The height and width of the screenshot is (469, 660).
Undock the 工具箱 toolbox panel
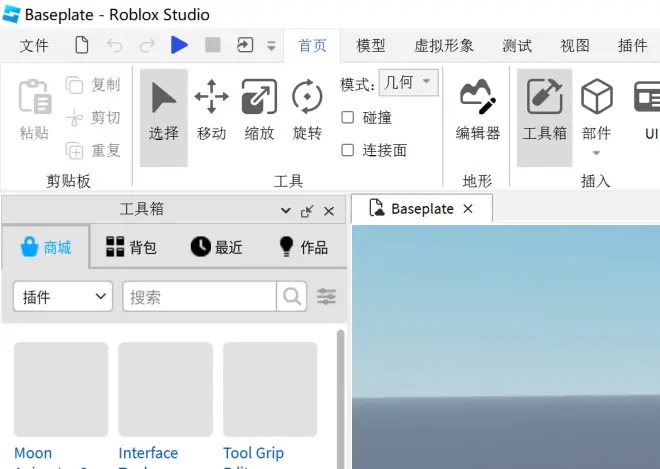(x=307, y=211)
